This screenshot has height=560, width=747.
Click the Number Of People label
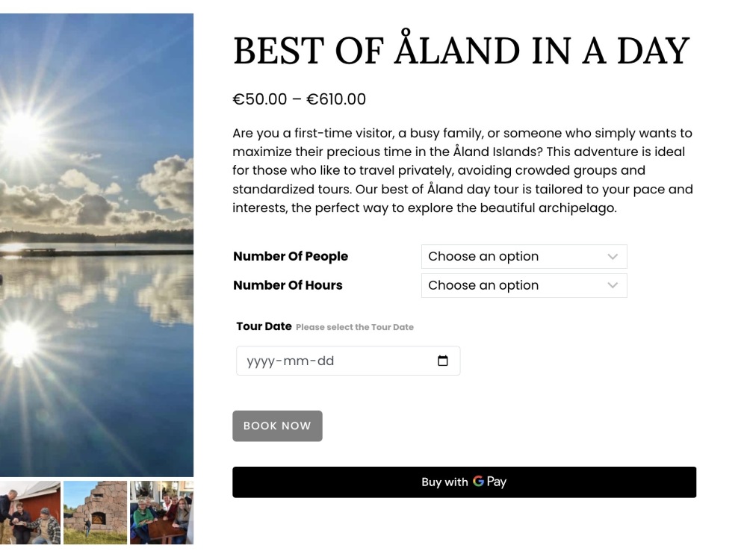[291, 256]
